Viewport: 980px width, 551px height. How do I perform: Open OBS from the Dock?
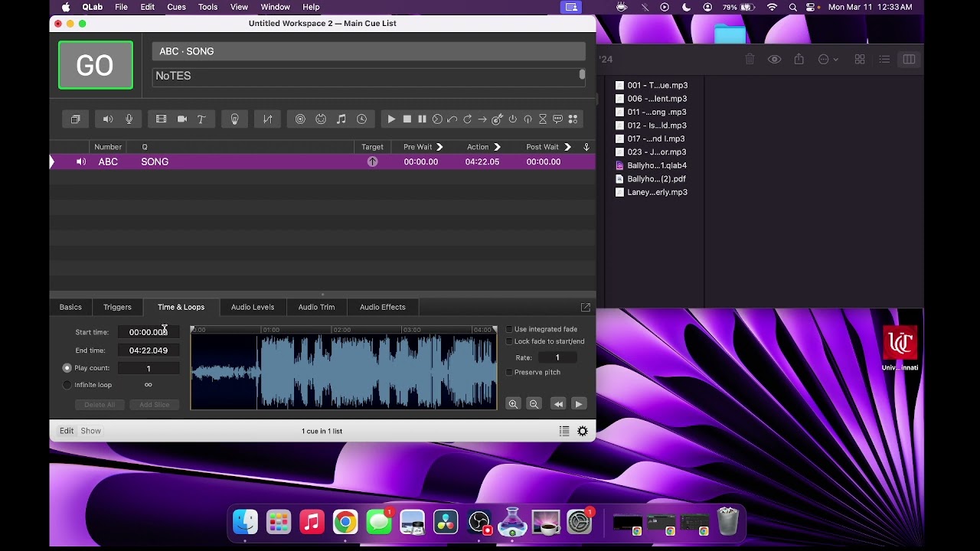479,522
